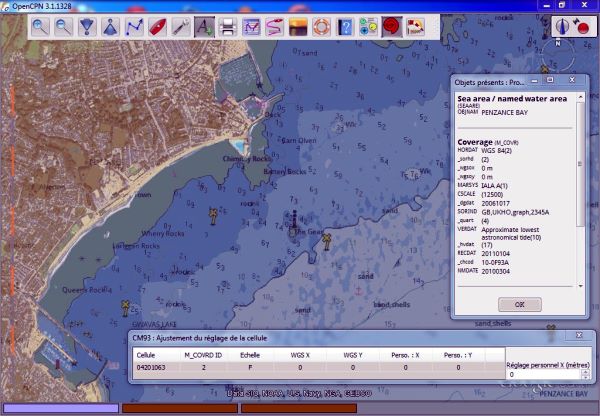Image resolution: width=600 pixels, height=416 pixels.
Task: Click the Cellule column header
Action: pyautogui.click(x=157, y=355)
